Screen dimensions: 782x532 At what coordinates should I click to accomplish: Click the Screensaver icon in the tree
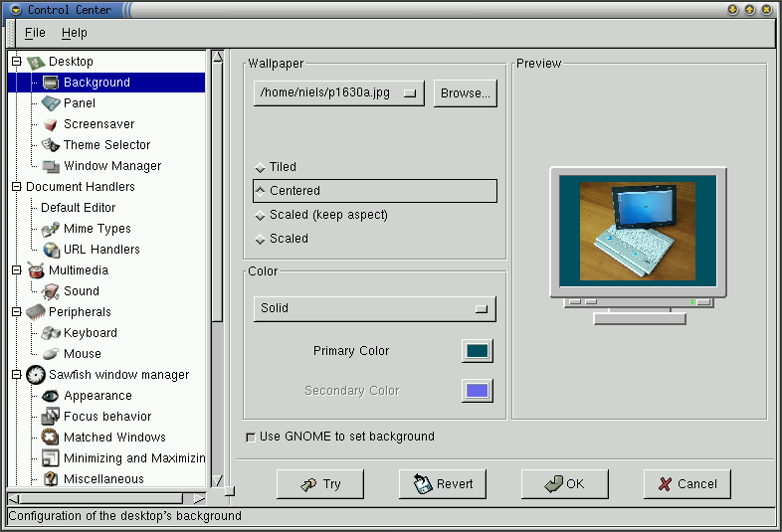50,124
